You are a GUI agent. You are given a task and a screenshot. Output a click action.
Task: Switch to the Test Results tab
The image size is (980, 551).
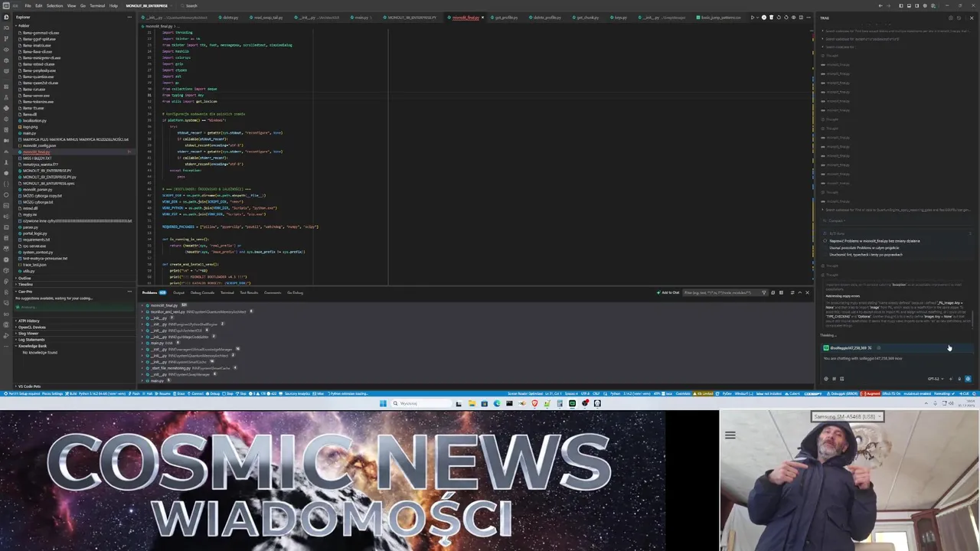tap(249, 292)
